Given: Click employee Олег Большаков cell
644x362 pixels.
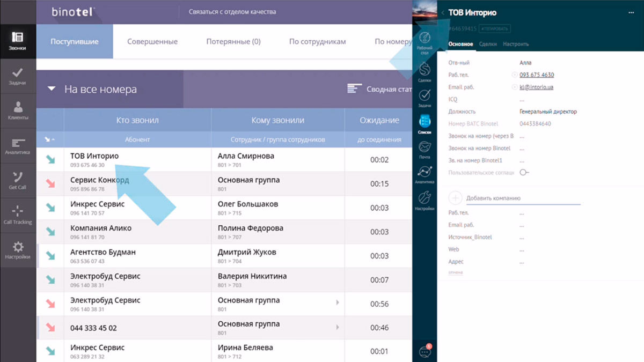Looking at the screenshot, I should click(278, 208).
